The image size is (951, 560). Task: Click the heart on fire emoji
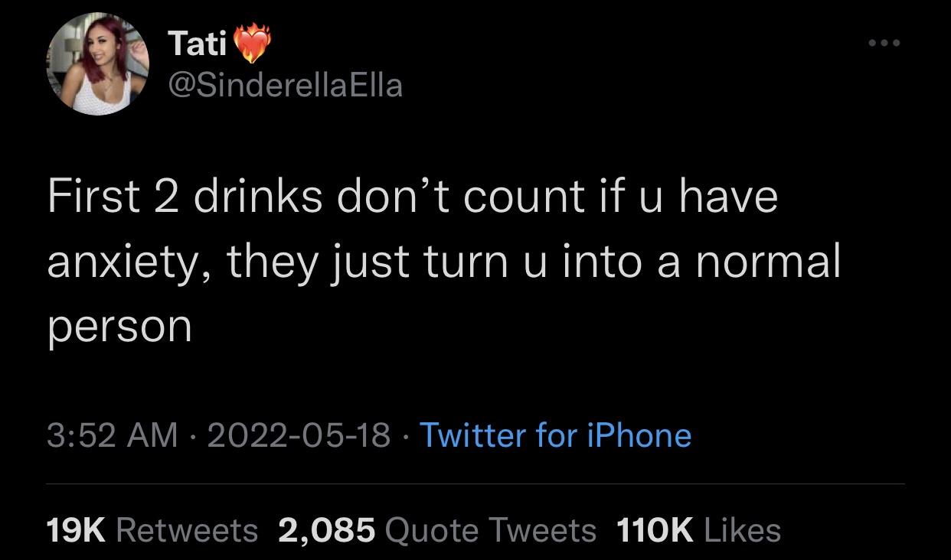252,44
